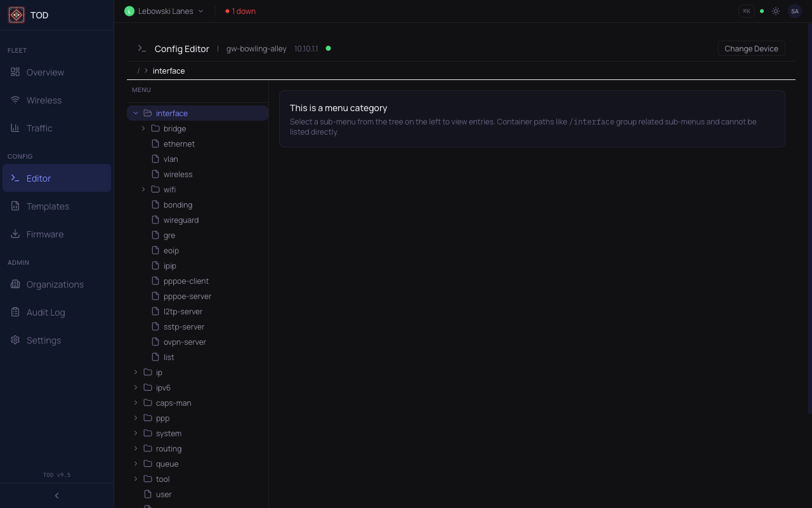Click the Audit Log icon
The width and height of the screenshot is (812, 508).
(15, 312)
